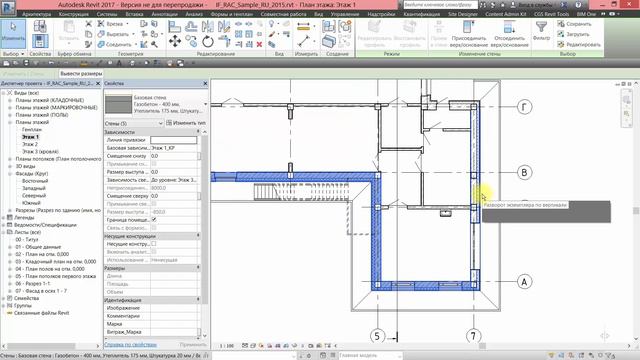
Task: Select the Move tool four-arrow icon
Action: (x=175, y=41)
